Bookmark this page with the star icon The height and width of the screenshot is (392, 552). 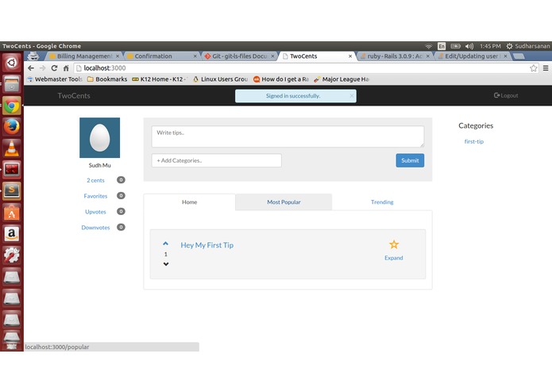(534, 68)
